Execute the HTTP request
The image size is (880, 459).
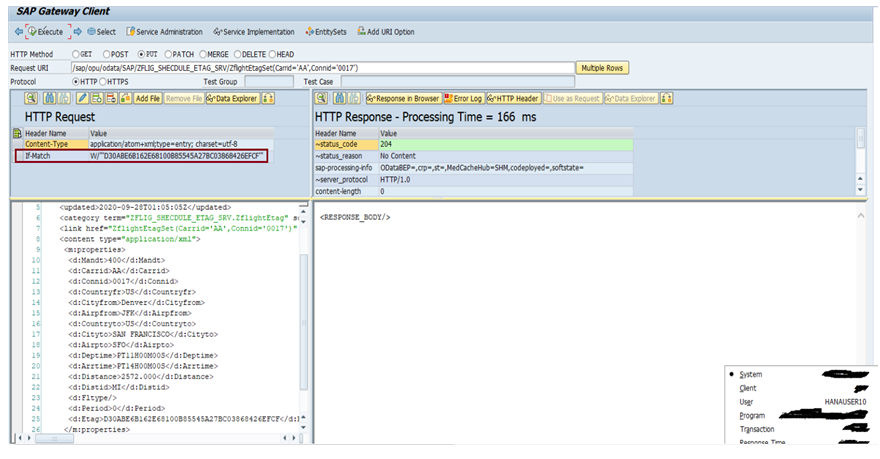pos(46,32)
